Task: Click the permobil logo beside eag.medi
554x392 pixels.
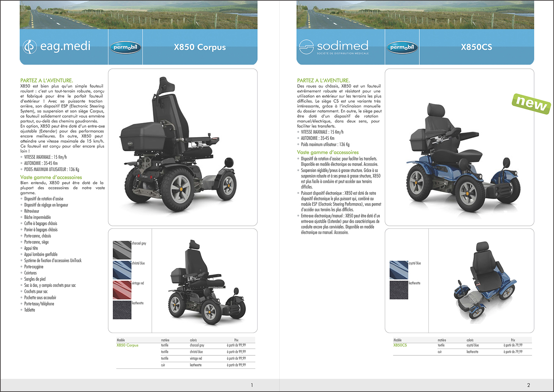Action: (126, 47)
